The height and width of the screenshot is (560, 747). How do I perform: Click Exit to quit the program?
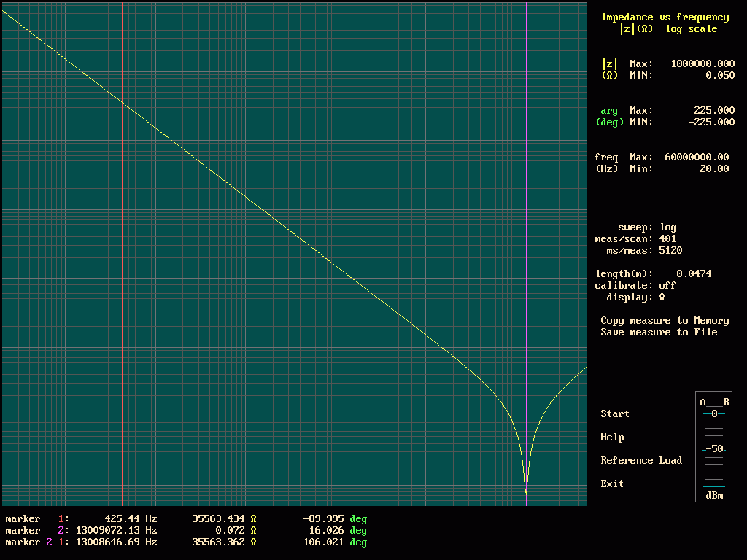pyautogui.click(x=612, y=483)
